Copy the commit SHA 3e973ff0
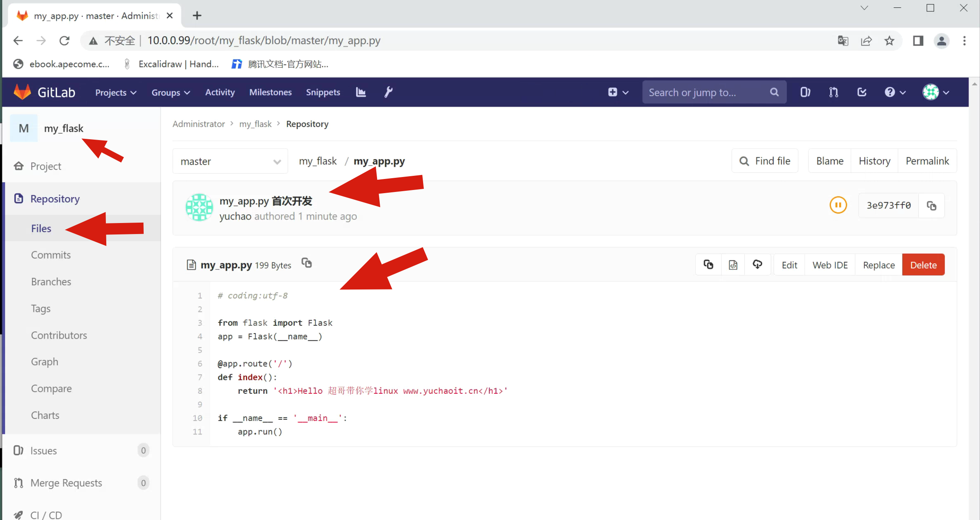 pos(931,205)
